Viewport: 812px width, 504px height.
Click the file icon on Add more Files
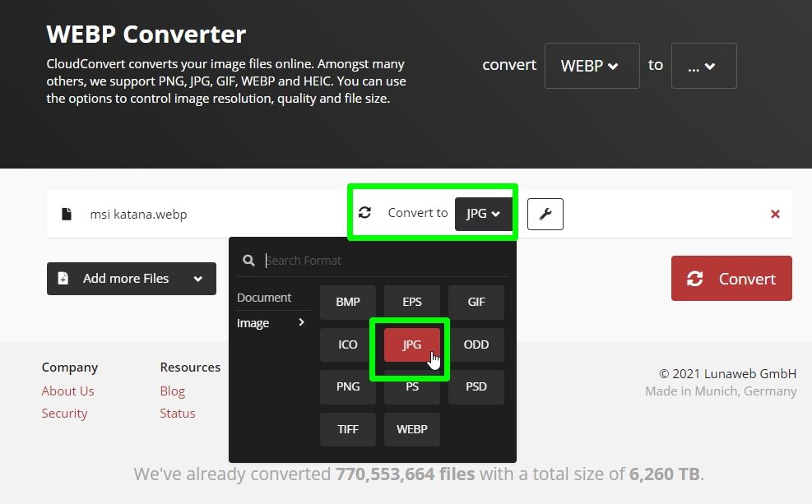coord(63,278)
